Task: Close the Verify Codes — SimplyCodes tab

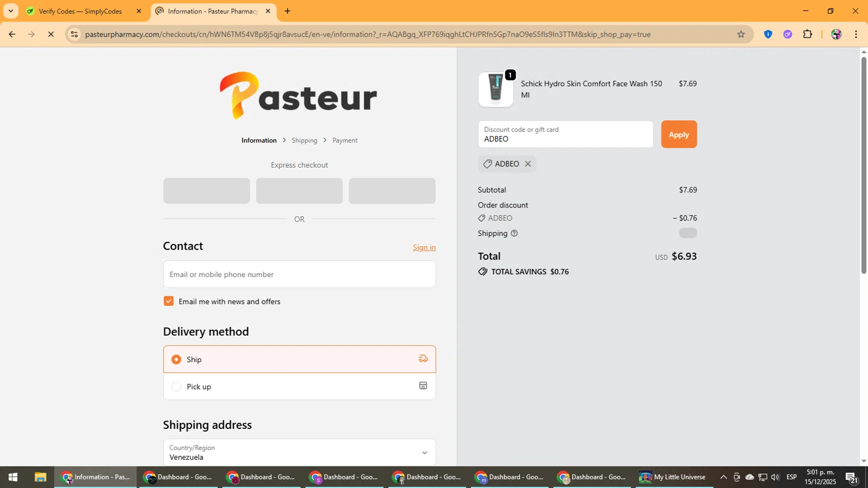Action: pyautogui.click(x=138, y=11)
